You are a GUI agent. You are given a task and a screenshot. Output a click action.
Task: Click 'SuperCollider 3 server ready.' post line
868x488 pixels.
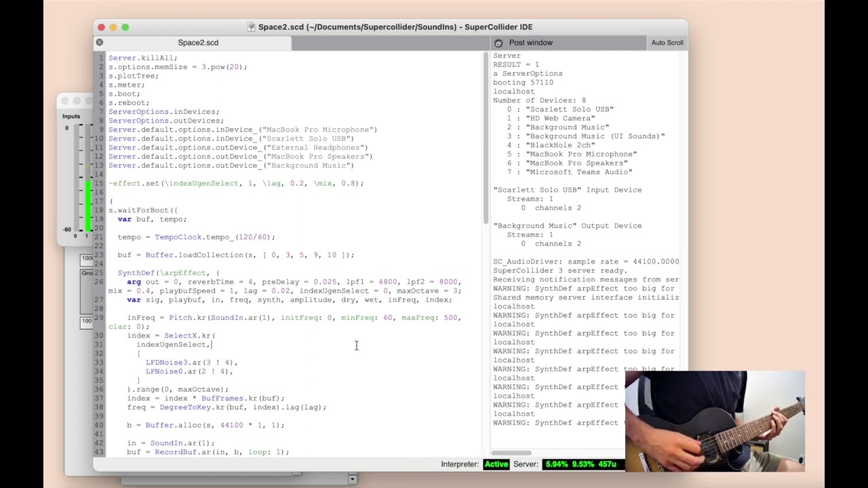point(560,270)
